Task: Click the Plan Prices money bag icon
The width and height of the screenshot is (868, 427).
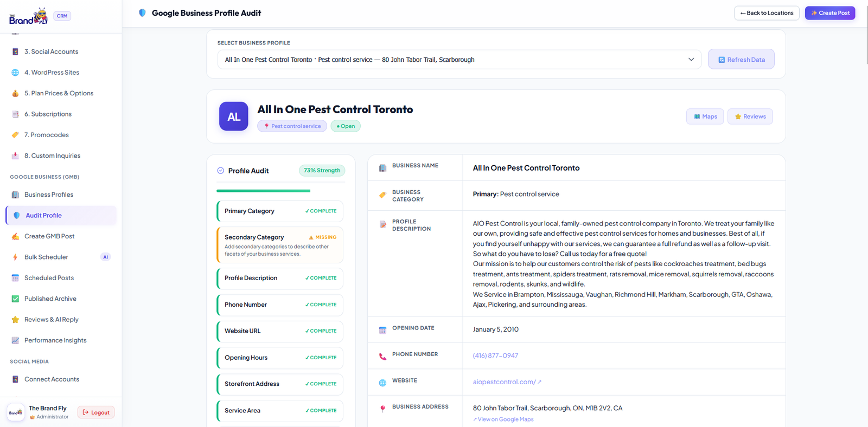Action: (x=15, y=93)
